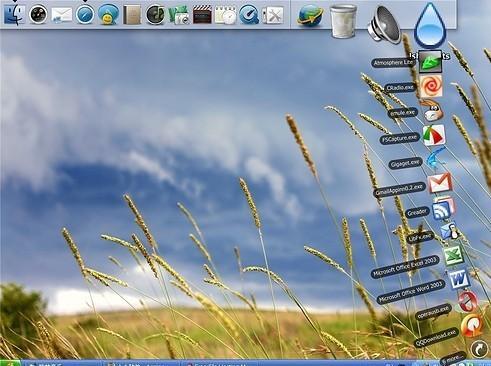Open the red Opera USB icon

467,301
